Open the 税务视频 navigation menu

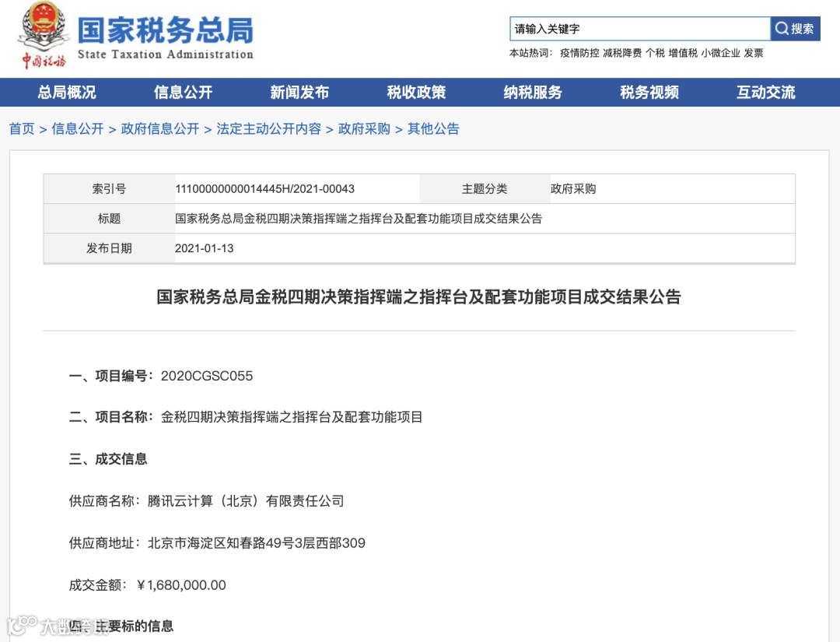[649, 92]
